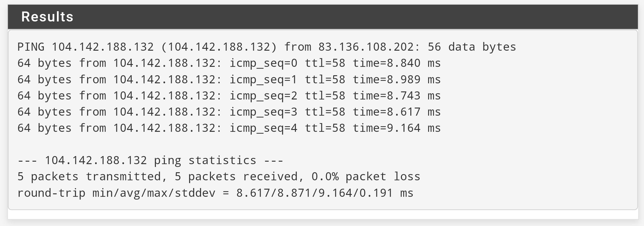Click the icmp_seq=2 reply line
This screenshot has height=226, width=644.
229,96
